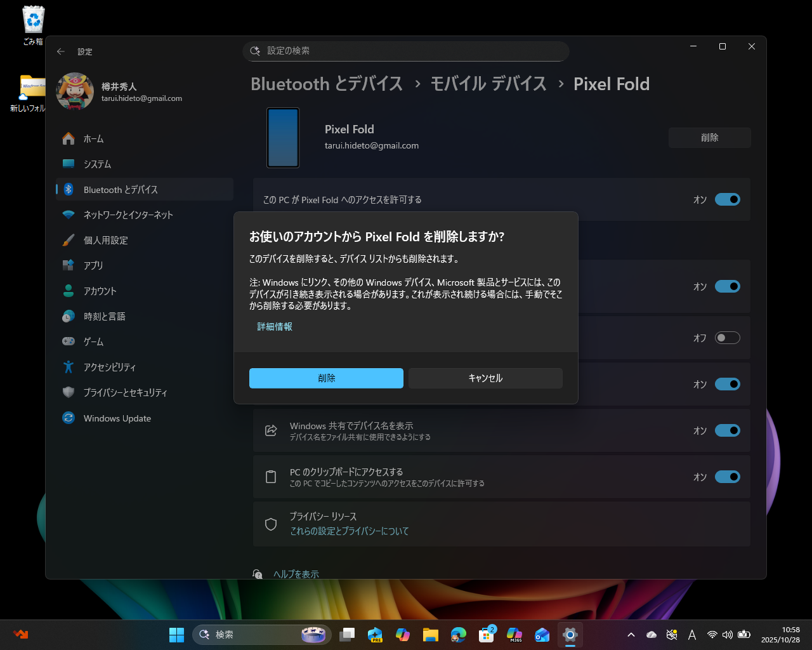The height and width of the screenshot is (650, 812).
Task: Click the magnifier icon in 設定の検索 box
Action: click(255, 51)
